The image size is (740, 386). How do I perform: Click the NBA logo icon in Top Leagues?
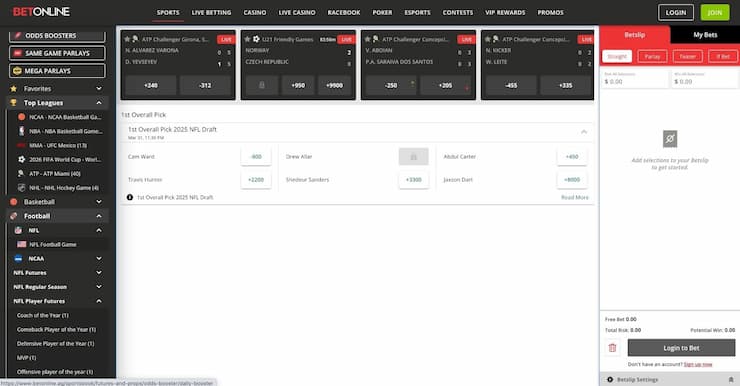pos(21,131)
